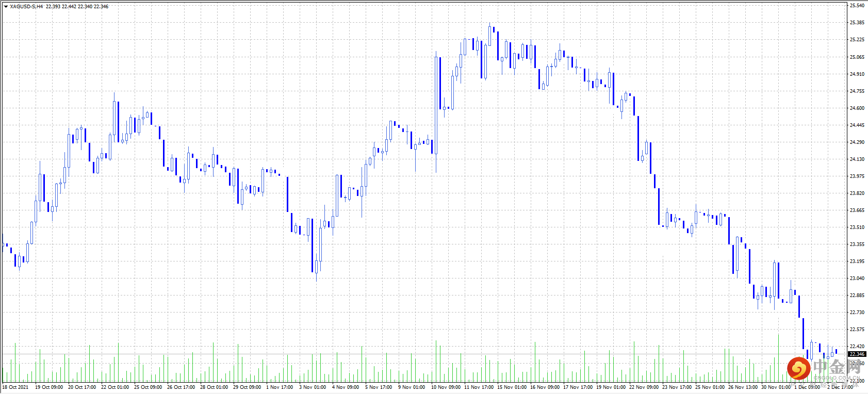Screen dimensions: 868x394
Task: Select the 3 Nov 01:00 time label
Action: coord(313,387)
